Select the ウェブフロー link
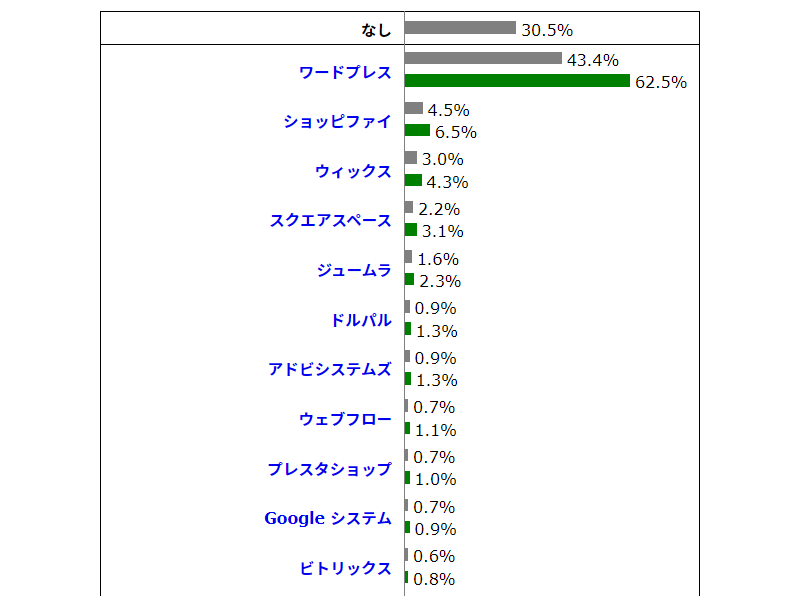Image resolution: width=800 pixels, height=596 pixels. [345, 419]
